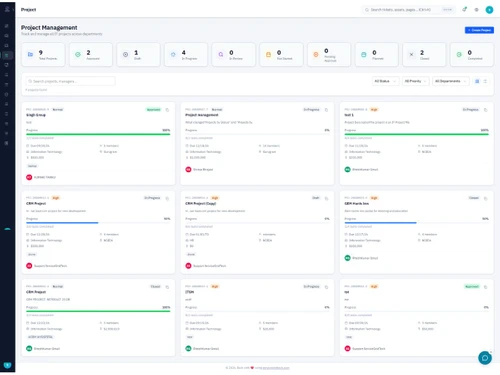Open the ITSM project title
The height and width of the screenshot is (375, 500).
pos(189,292)
